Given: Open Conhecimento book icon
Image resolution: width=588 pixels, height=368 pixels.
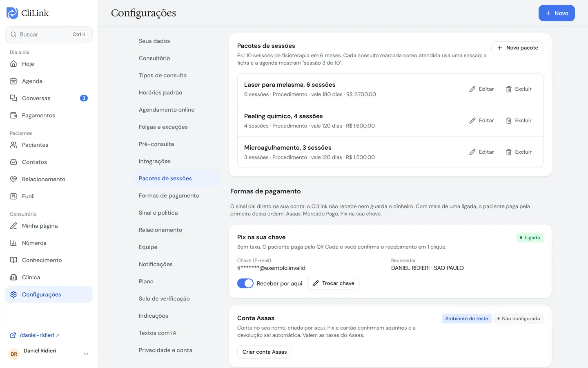Looking at the screenshot, I should 13,260.
